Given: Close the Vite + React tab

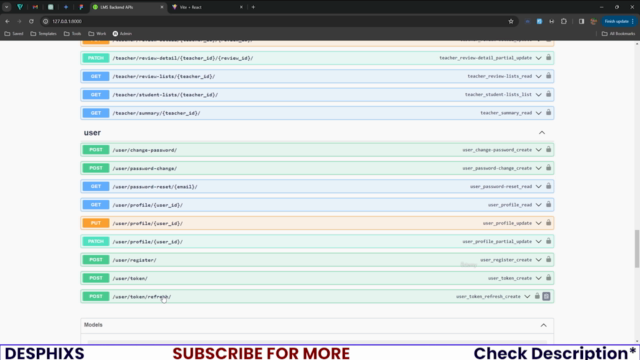Looking at the screenshot, I should [x=241, y=7].
